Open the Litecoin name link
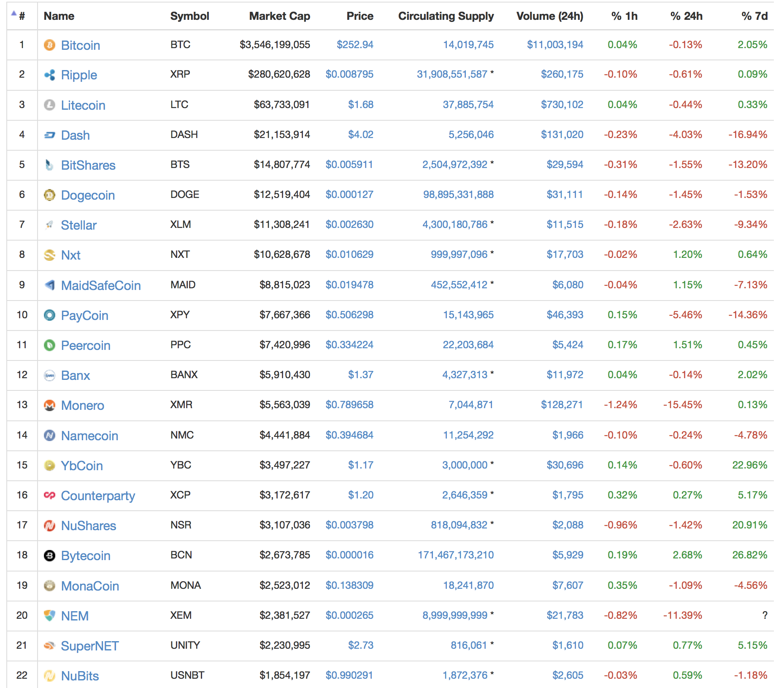 coord(83,105)
